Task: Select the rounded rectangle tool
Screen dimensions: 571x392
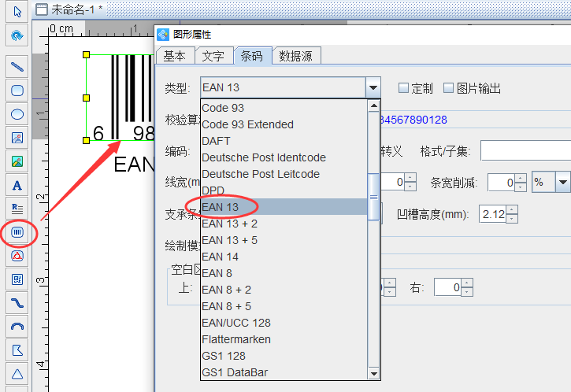Action: coord(17,91)
